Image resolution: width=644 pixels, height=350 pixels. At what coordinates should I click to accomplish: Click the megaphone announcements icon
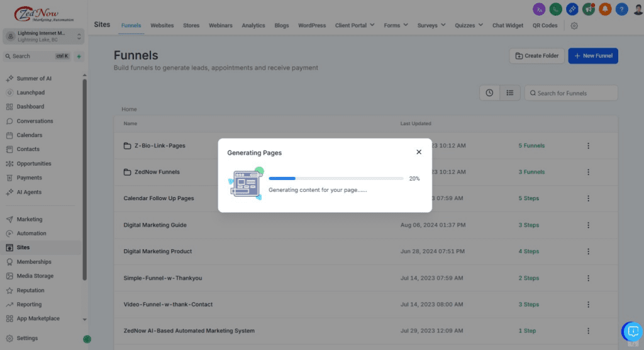589,9
